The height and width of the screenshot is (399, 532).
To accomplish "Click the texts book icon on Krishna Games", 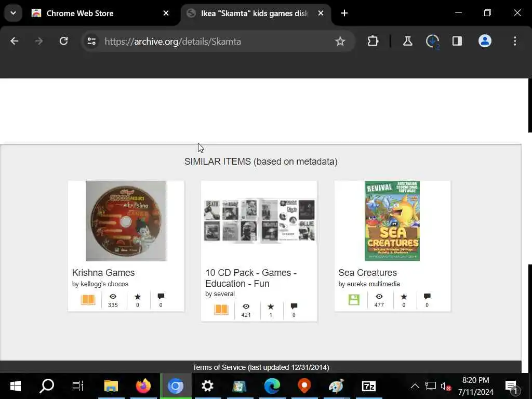I will 88,300.
